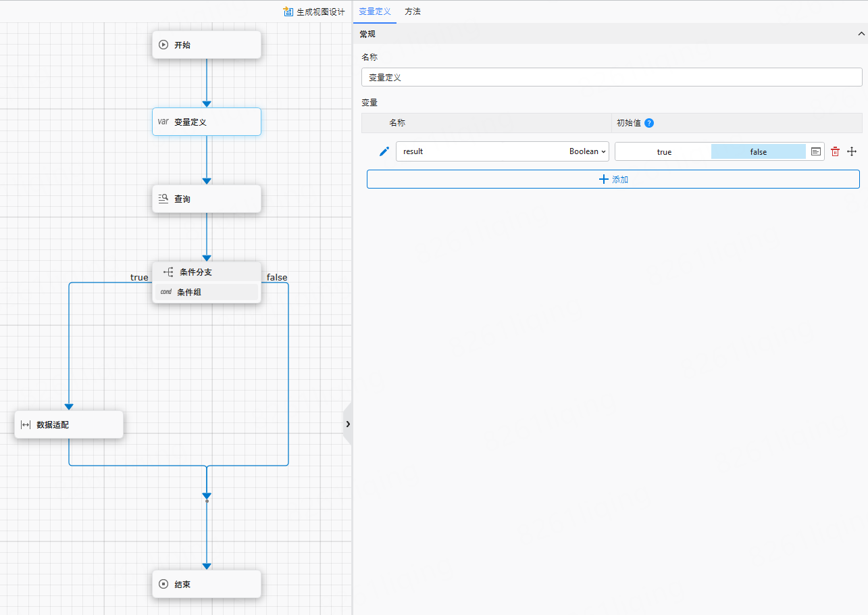
Task: Select the 数据适配 node icon
Action: [x=26, y=424]
